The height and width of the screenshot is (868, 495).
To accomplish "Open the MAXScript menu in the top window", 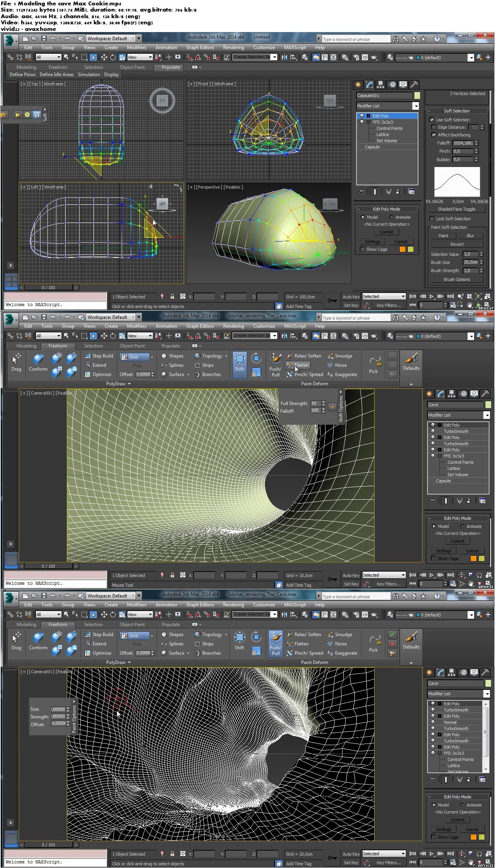I will [x=295, y=48].
